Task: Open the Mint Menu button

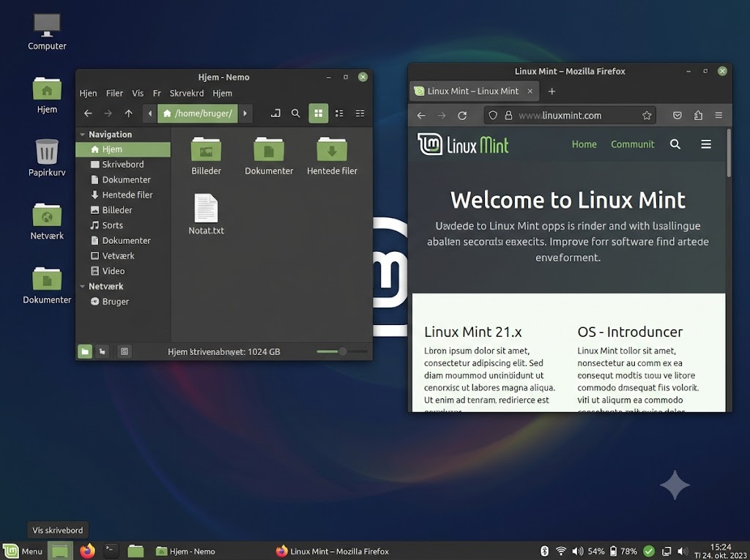Action: coord(23,551)
